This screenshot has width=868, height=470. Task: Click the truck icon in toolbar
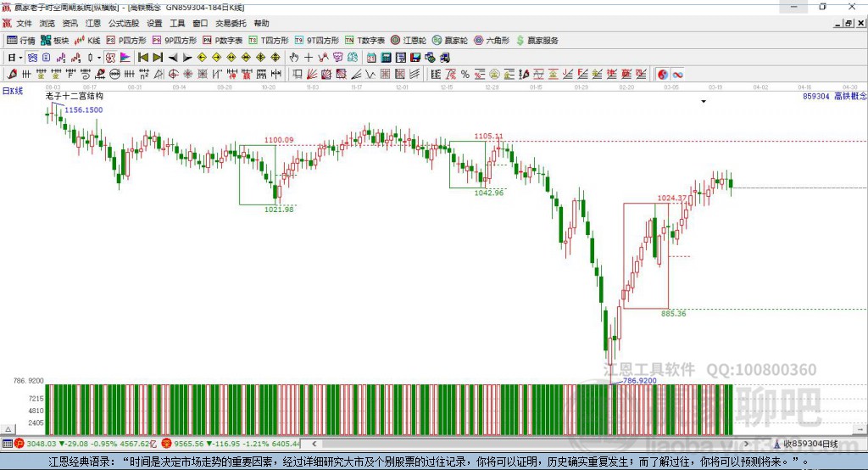point(444,58)
